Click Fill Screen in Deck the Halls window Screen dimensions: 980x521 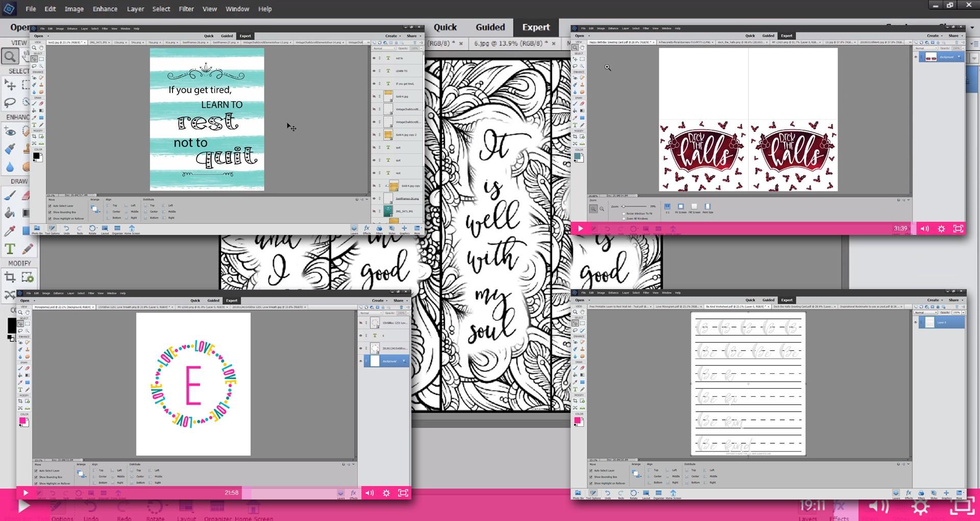(x=694, y=208)
